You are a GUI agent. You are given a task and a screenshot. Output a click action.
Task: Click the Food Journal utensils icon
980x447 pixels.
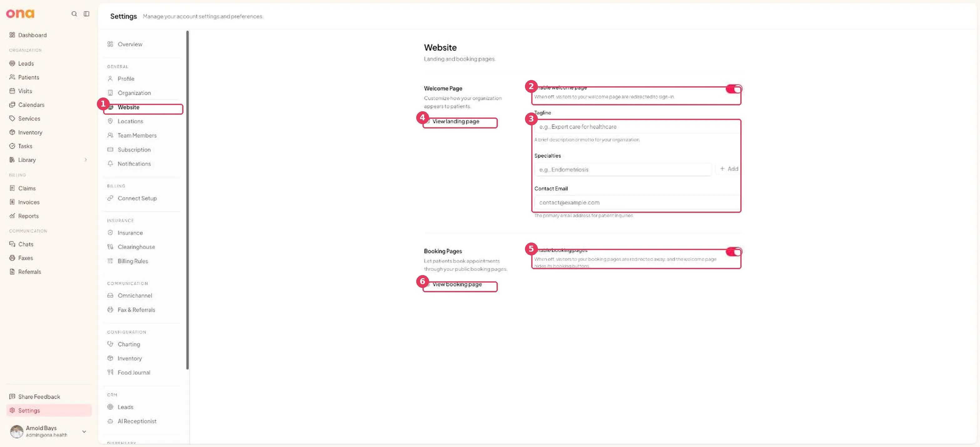pyautogui.click(x=110, y=372)
